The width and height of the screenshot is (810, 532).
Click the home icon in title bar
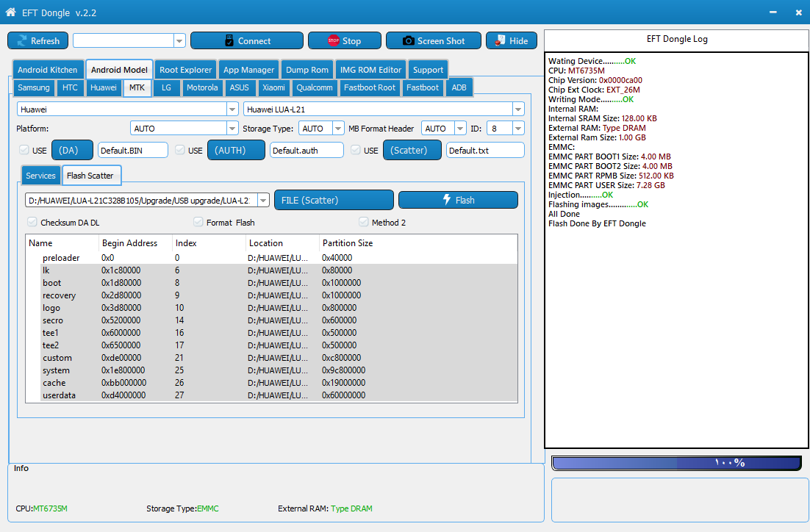10,12
